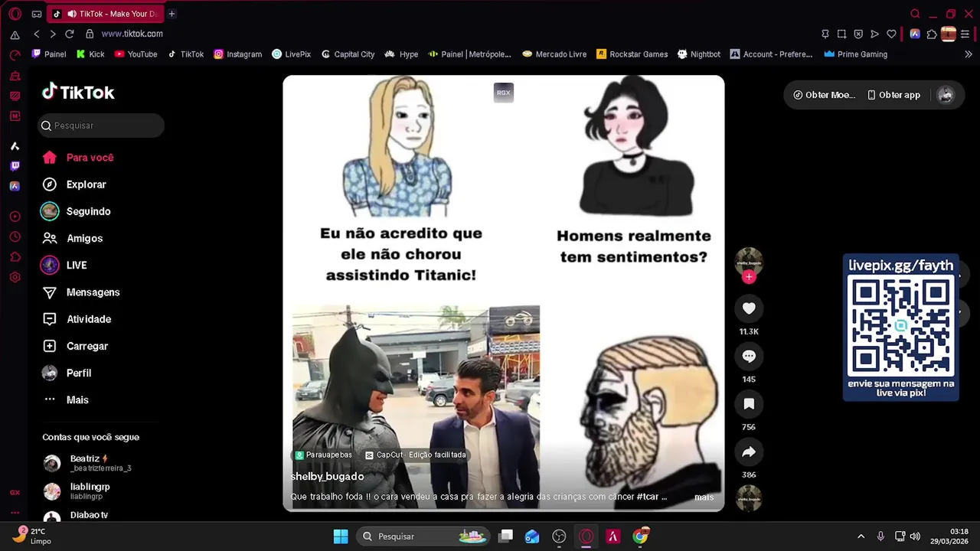
Task: Open the LivePix bookmark
Action: 291,54
